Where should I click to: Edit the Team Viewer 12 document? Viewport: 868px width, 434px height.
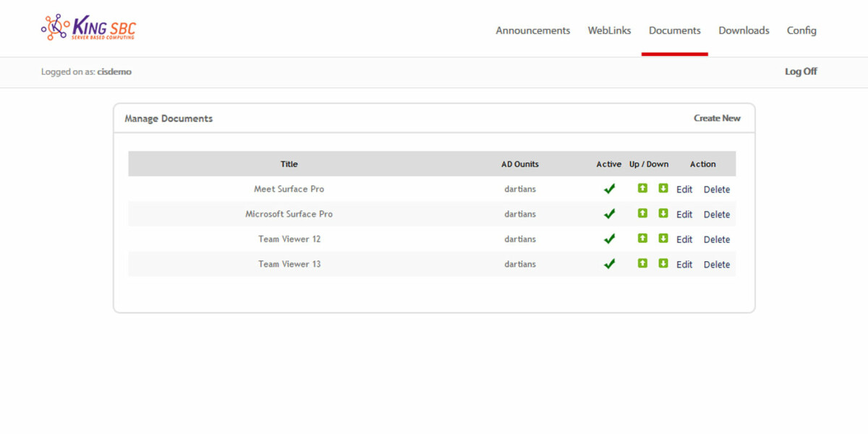coord(684,239)
